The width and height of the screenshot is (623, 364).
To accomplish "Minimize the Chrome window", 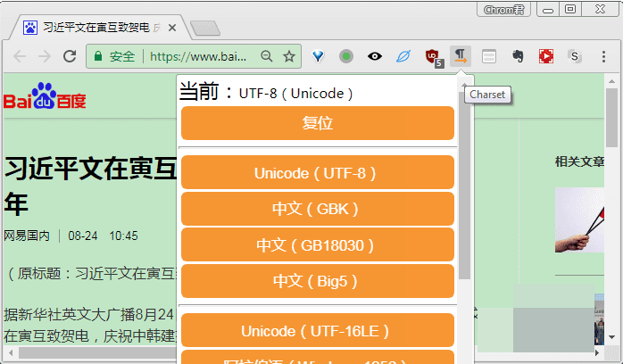I will coord(548,10).
